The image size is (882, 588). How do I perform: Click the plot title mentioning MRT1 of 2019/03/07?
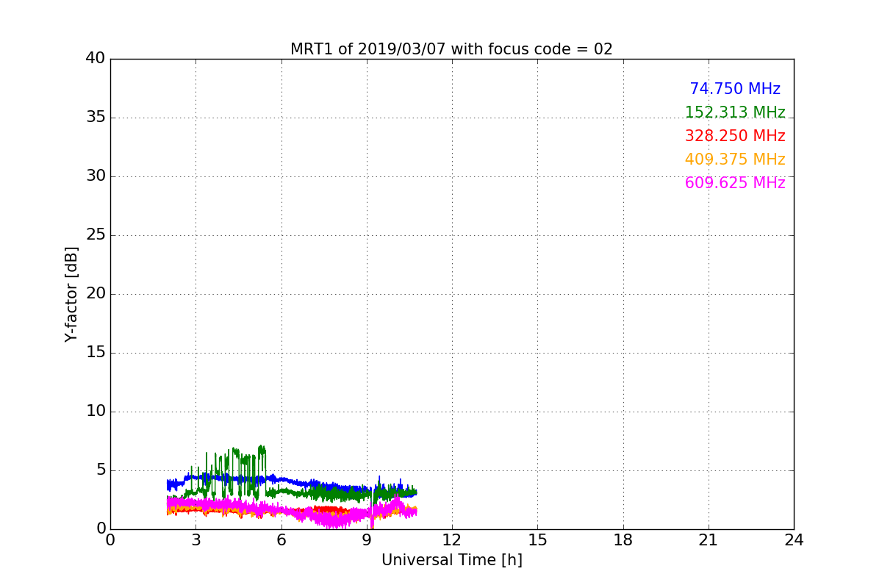click(451, 49)
